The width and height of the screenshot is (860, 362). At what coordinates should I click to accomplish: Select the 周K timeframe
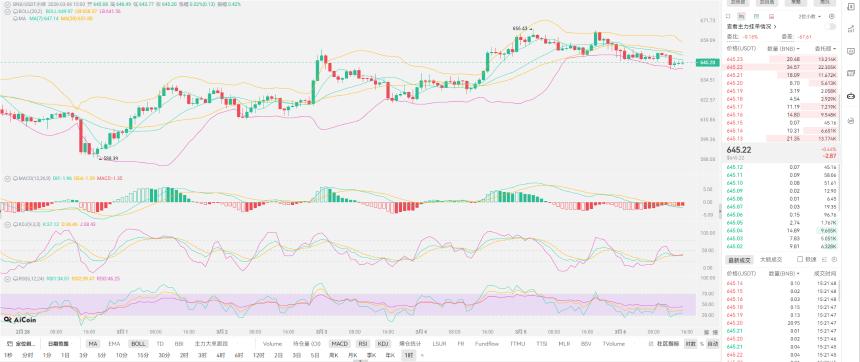pos(333,355)
